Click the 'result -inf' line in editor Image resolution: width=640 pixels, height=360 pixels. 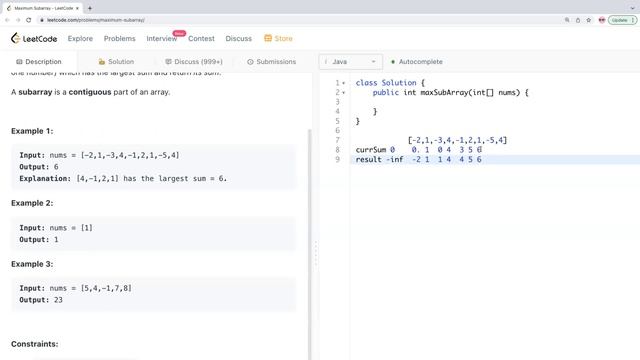pyautogui.click(x=418, y=160)
